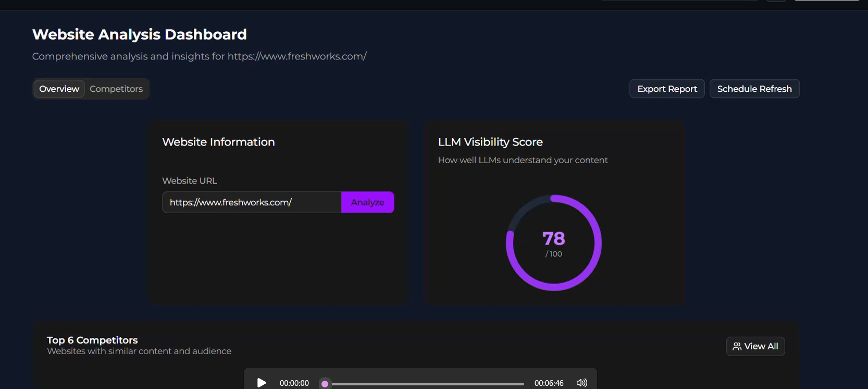The image size is (868, 389).
Task: Click the speaker volume icon
Action: [x=582, y=383]
